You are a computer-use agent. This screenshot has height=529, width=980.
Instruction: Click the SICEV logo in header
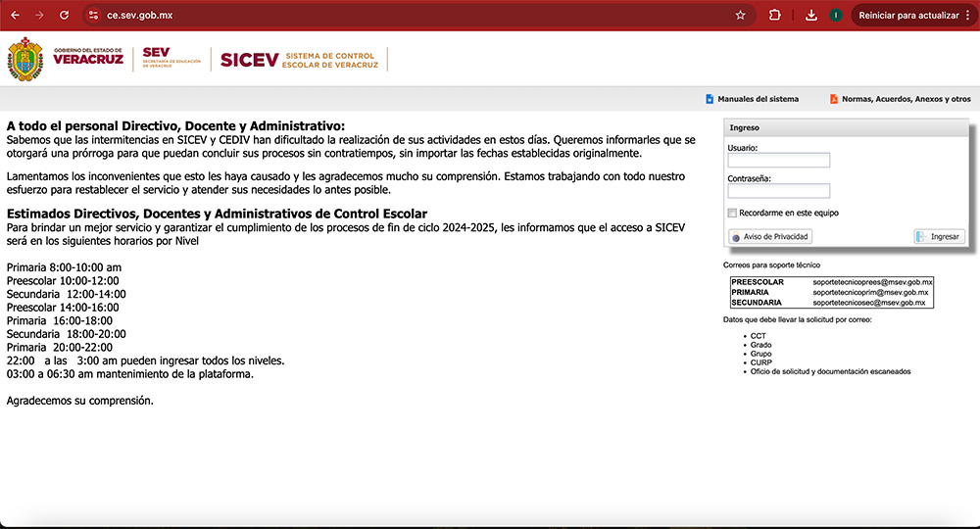pos(250,60)
